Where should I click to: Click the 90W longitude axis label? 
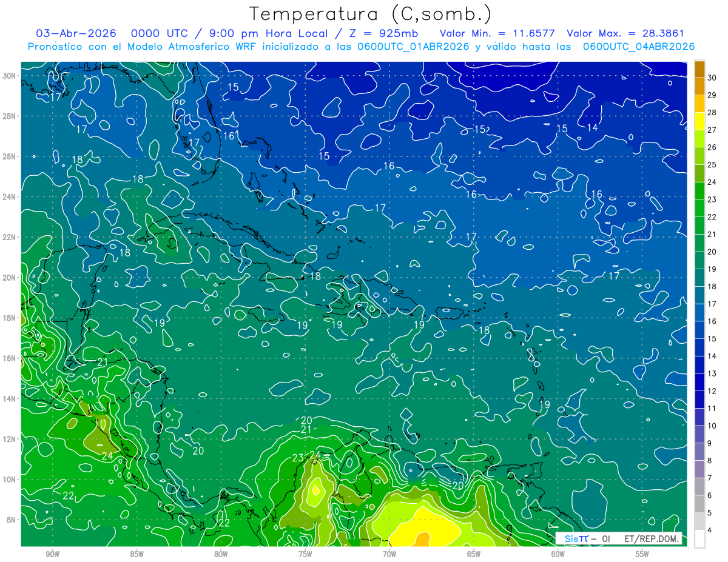[52, 554]
